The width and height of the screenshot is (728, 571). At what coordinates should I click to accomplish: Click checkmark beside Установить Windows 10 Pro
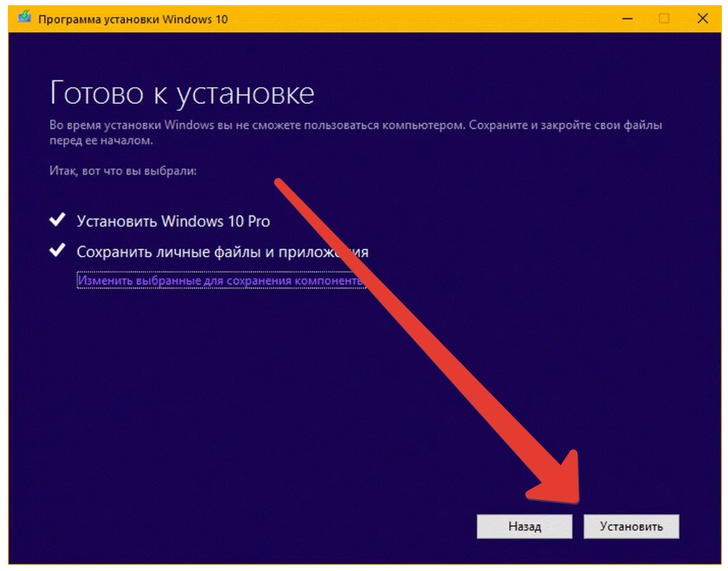pos(58,220)
